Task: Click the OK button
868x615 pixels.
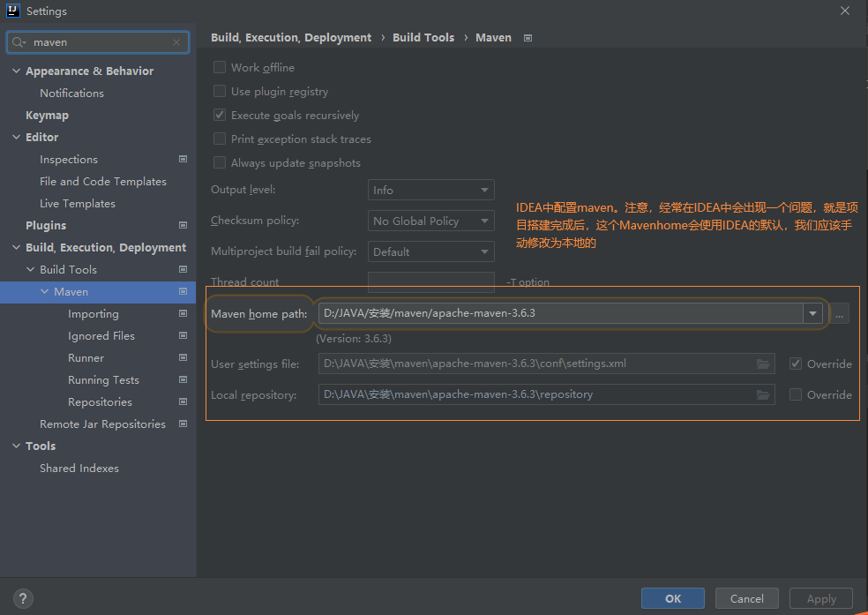Action: point(672,598)
